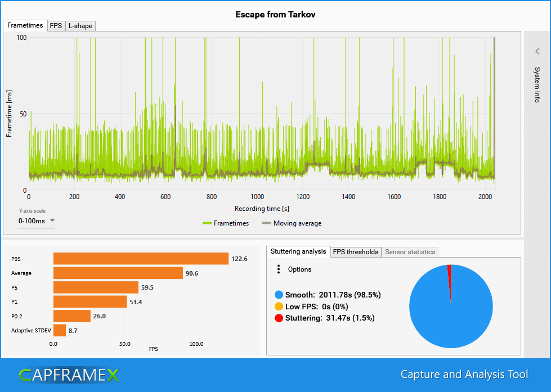Click the "Y-axis scale" caption
Viewport: 551px width, 392px height.
(x=32, y=211)
